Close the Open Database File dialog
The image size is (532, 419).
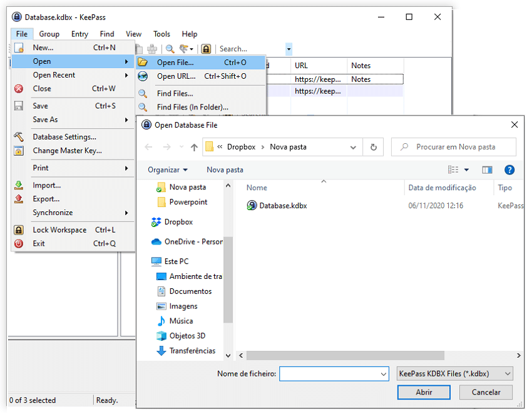point(514,124)
